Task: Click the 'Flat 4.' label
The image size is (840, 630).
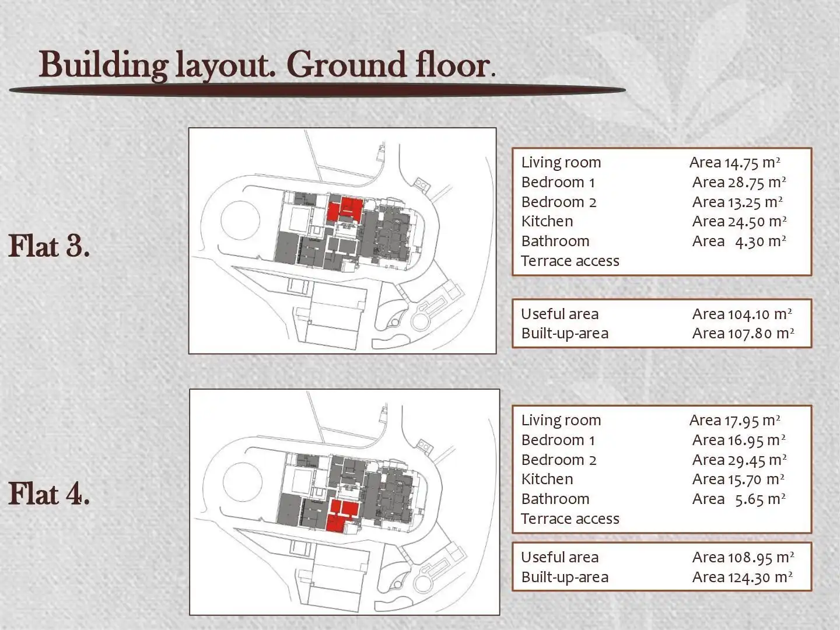Action: coord(49,494)
